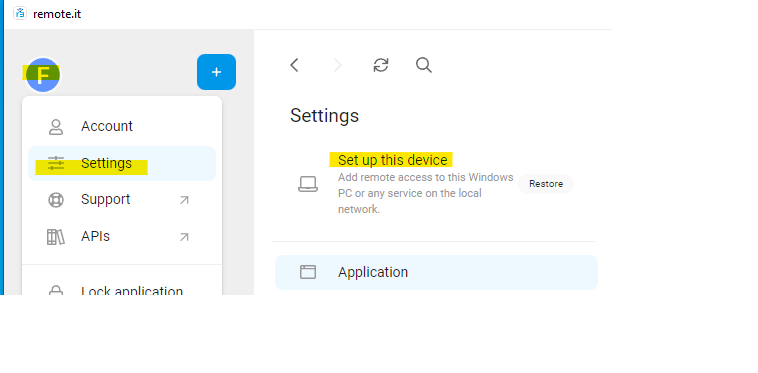Screen dimensions: 758x373
Task: Click the "Add remote access" description text
Action: [x=425, y=193]
